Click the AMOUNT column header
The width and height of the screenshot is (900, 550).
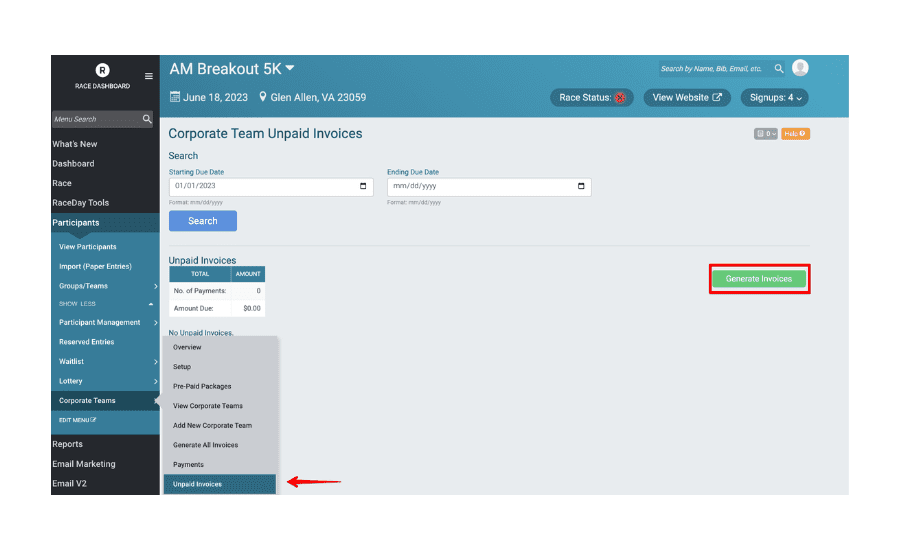click(248, 274)
